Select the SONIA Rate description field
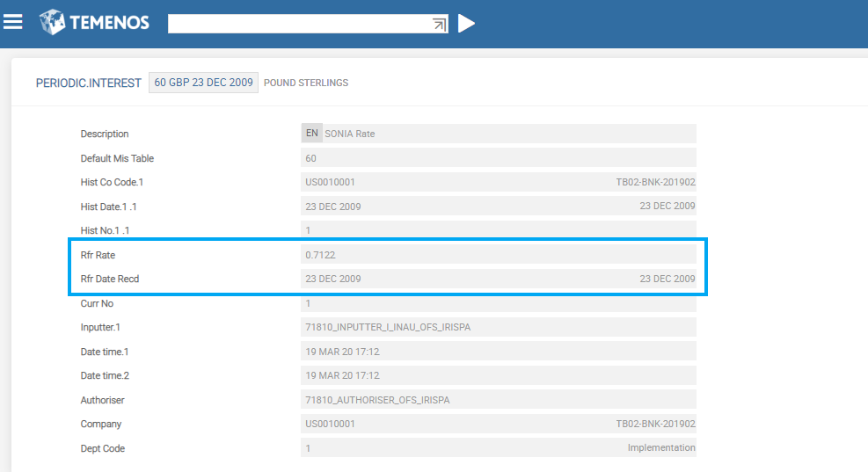Screen dimensions: 868x472 point(508,134)
